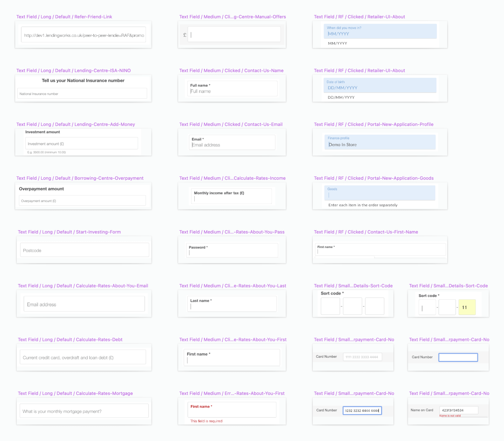Click the Monthly income after tax field
The height and width of the screenshot is (441, 504).
coord(231,196)
